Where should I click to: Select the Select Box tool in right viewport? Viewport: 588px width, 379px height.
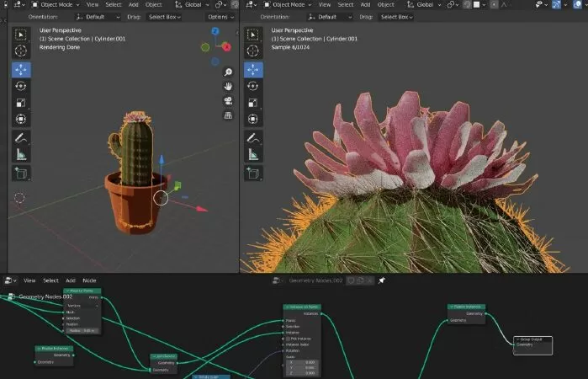coord(253,35)
